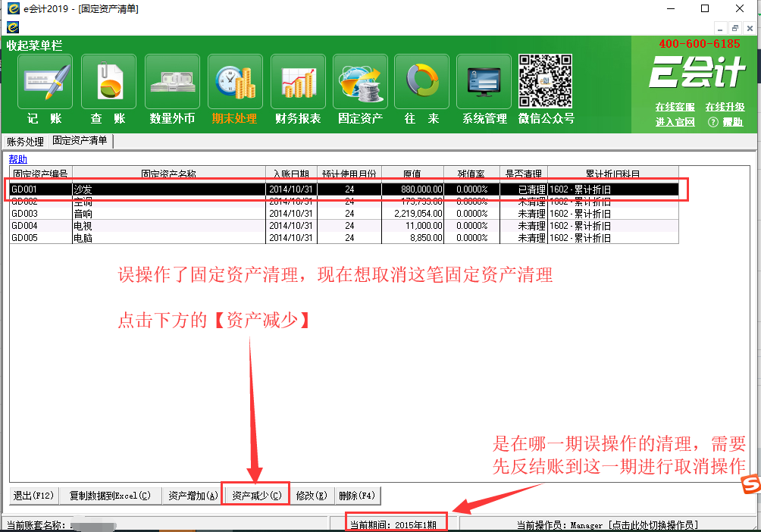Click the inner window minimize icon

point(720,28)
